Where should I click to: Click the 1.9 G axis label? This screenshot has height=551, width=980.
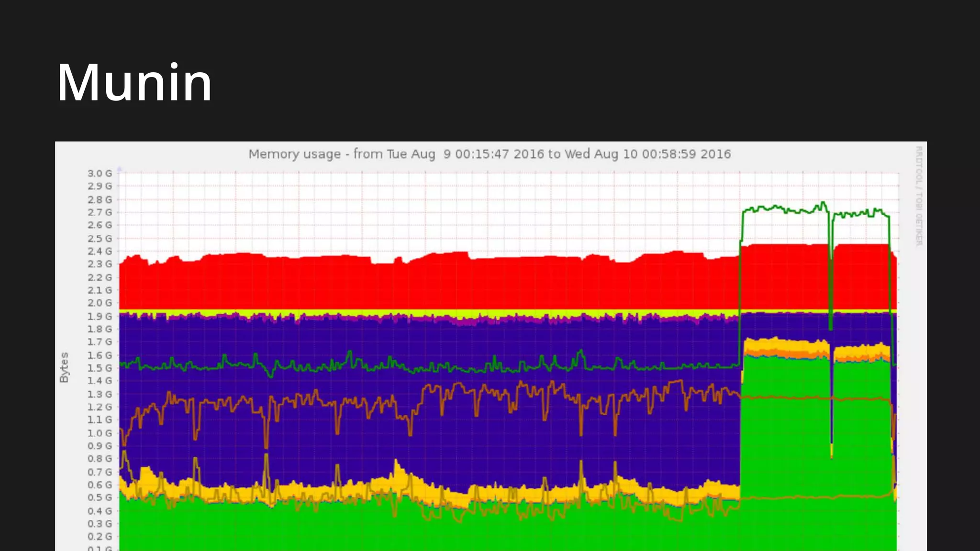point(100,316)
